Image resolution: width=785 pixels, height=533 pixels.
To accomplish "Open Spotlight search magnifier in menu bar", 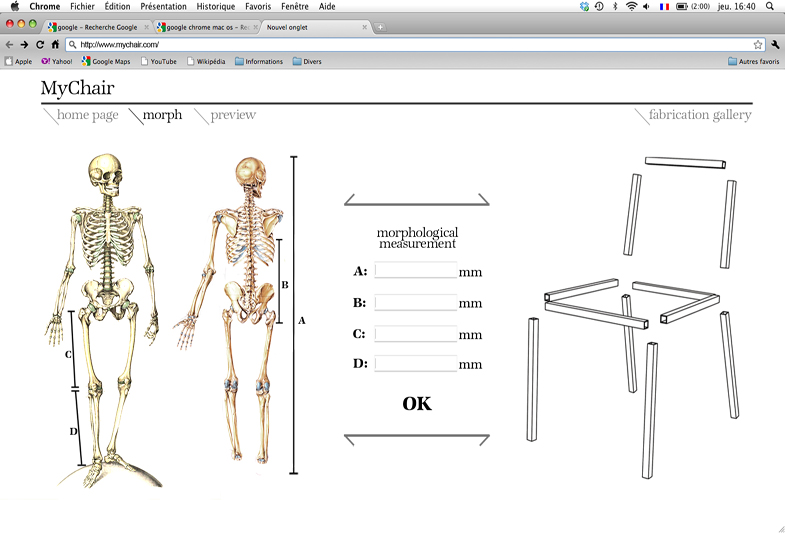I will (x=770, y=6).
